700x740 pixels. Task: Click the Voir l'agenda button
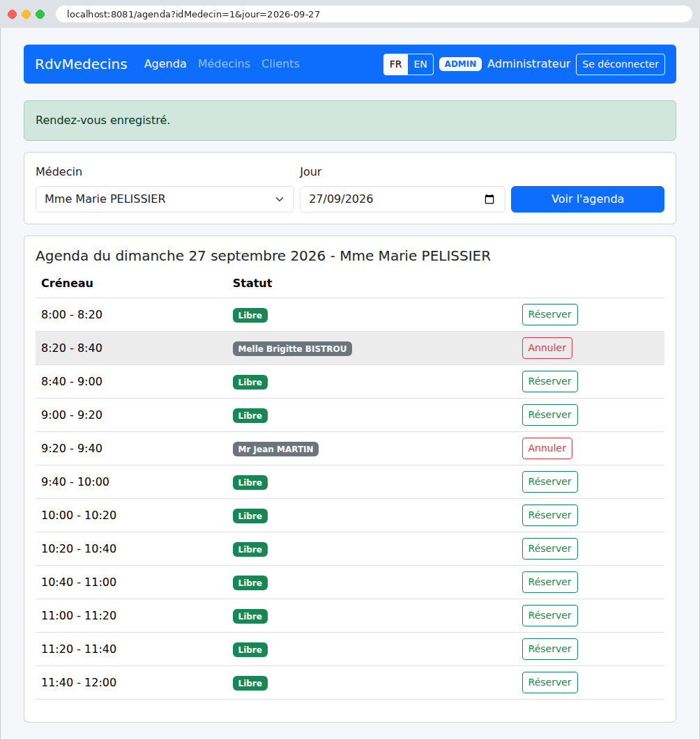588,199
